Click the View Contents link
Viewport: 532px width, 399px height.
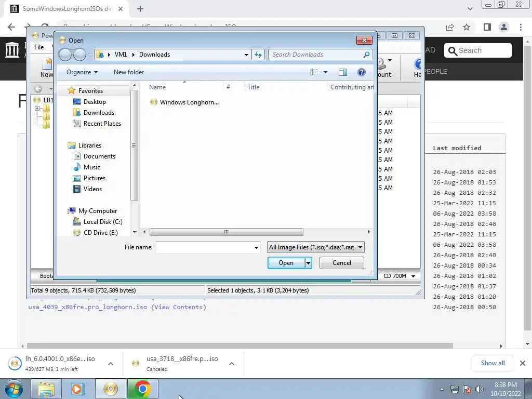[179, 307]
